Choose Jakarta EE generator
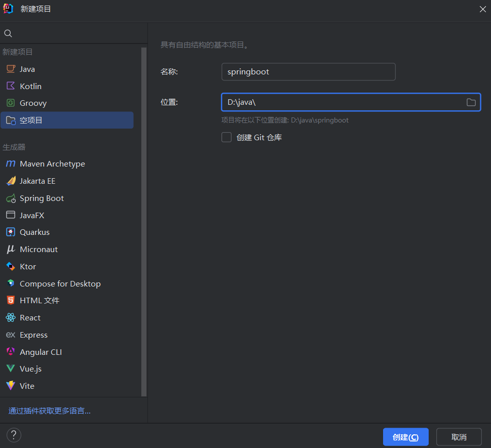This screenshot has height=448, width=491. [x=67, y=181]
